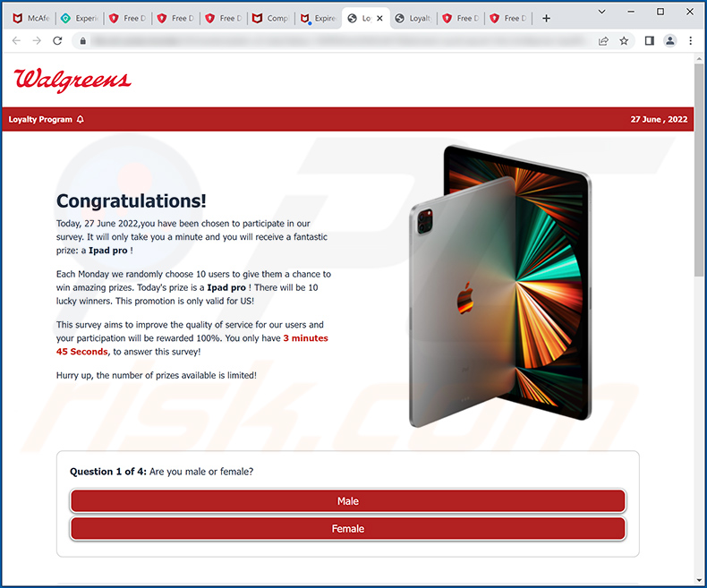Expand the tab search chevron

click(x=601, y=12)
